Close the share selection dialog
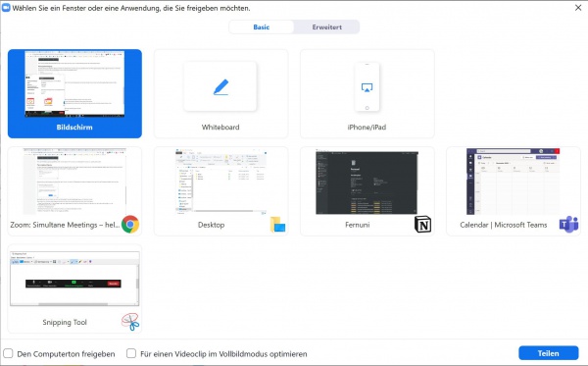588x366 pixels. click(x=578, y=8)
